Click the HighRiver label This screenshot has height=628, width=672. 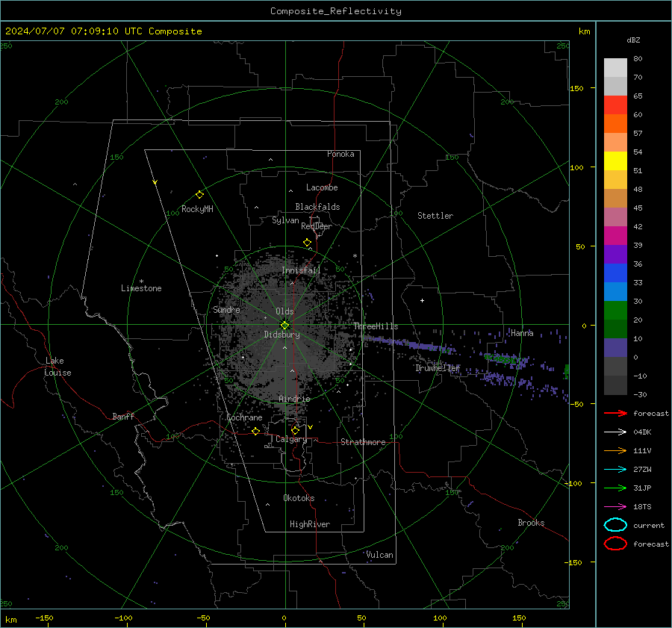coord(310,524)
